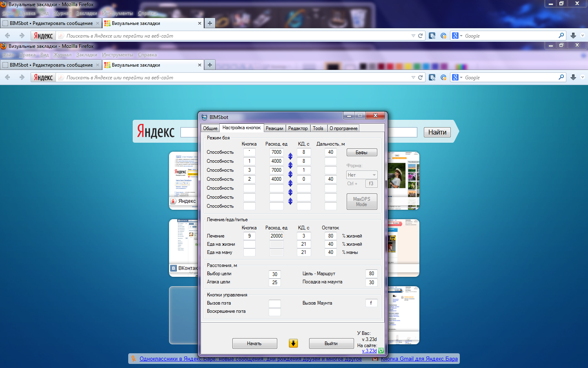Open the Яндекс visual bookmark thumbnail
Viewport: 588px width, 368px height.
184,180
